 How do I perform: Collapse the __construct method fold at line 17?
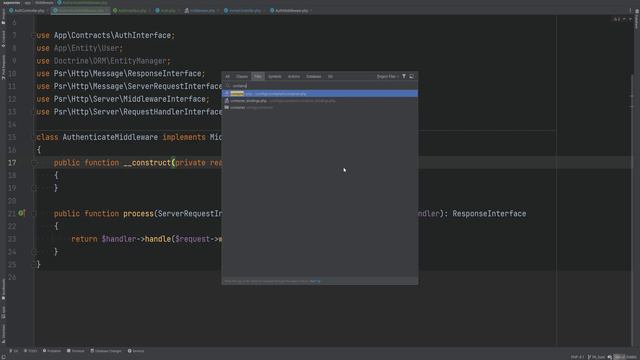pos(34,162)
